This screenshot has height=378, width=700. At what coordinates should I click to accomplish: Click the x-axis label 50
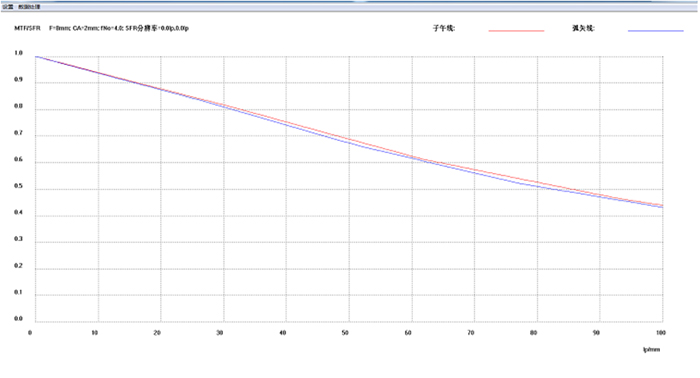tap(345, 332)
